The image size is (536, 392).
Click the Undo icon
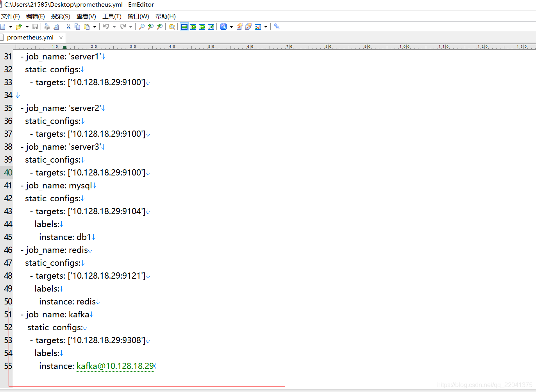[x=106, y=27]
